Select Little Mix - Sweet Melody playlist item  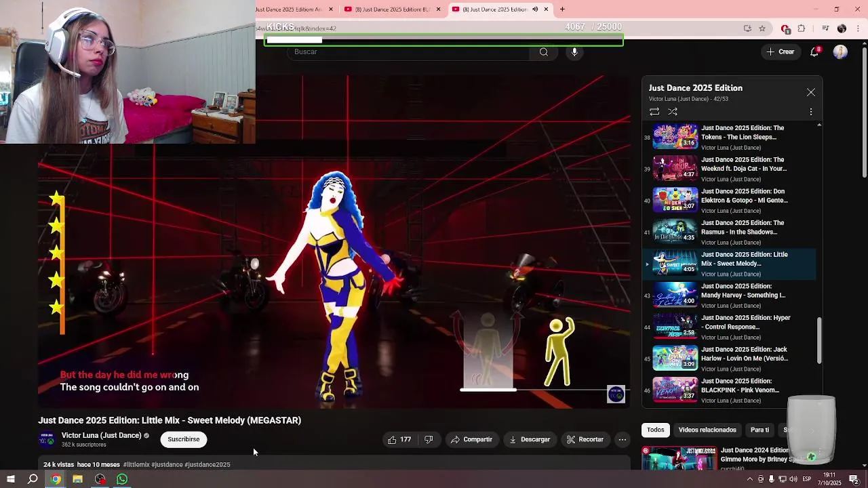coord(729,264)
